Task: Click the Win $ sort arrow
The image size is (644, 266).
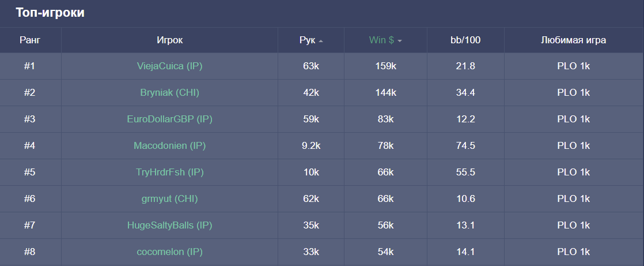Action: click(400, 41)
